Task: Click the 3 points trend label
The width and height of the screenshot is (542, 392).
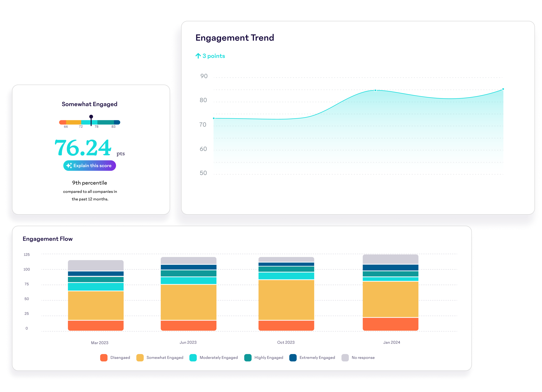Action: click(214, 56)
